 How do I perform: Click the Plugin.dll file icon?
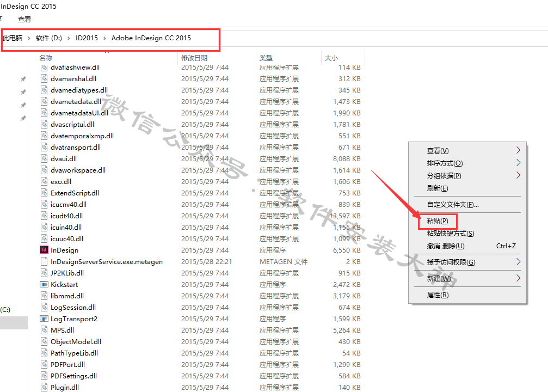pyautogui.click(x=44, y=387)
